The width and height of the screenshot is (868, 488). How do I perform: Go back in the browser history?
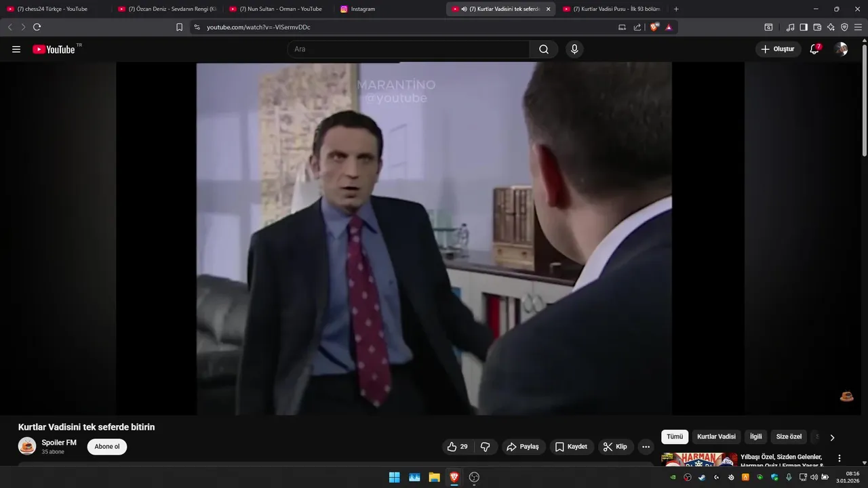(9, 27)
